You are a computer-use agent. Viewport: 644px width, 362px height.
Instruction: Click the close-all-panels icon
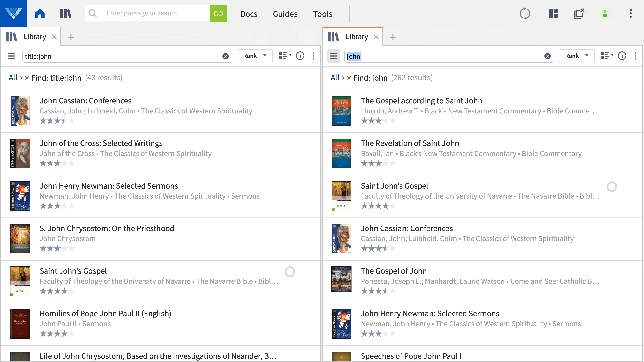point(579,13)
